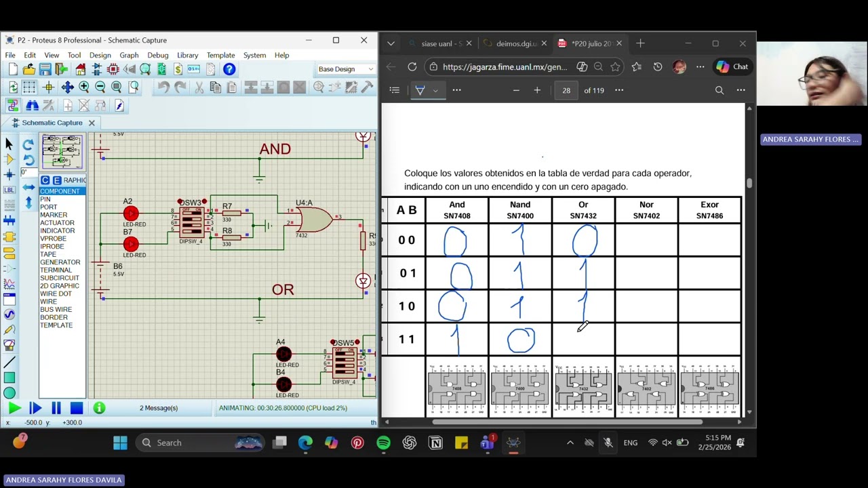The width and height of the screenshot is (868, 488).
Task: Open the PCB Layout chip icon
Action: 113,69
